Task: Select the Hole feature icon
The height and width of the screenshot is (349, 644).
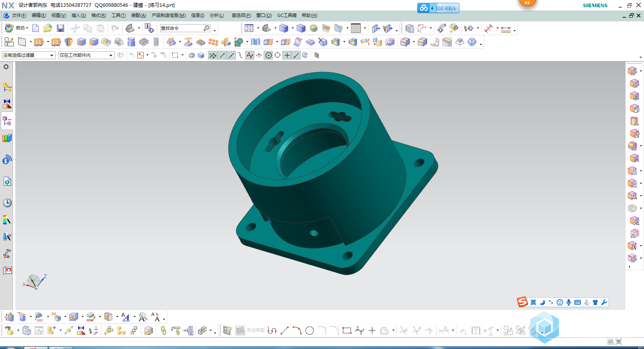Action: tap(81, 42)
